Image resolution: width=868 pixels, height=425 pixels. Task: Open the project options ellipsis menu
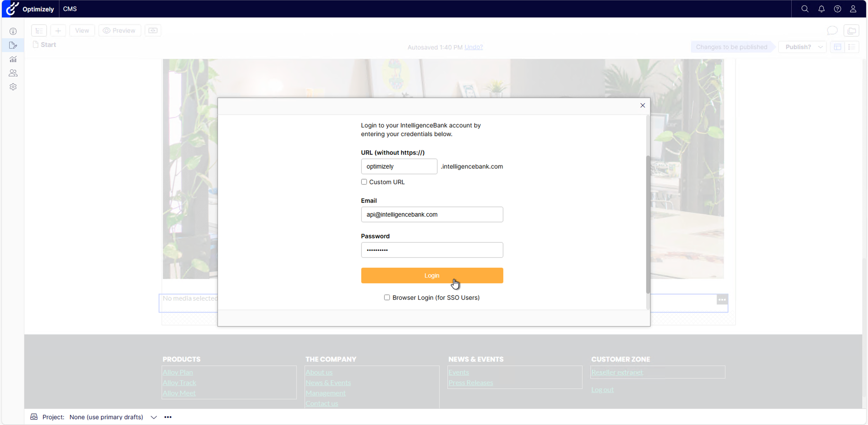(x=168, y=417)
